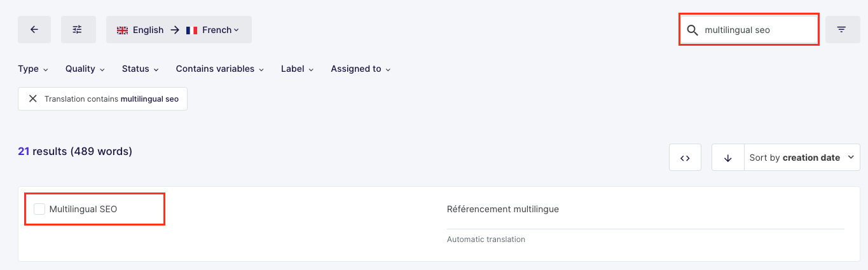Image resolution: width=868 pixels, height=270 pixels.
Task: Open the sliders settings icon button
Action: [78, 30]
